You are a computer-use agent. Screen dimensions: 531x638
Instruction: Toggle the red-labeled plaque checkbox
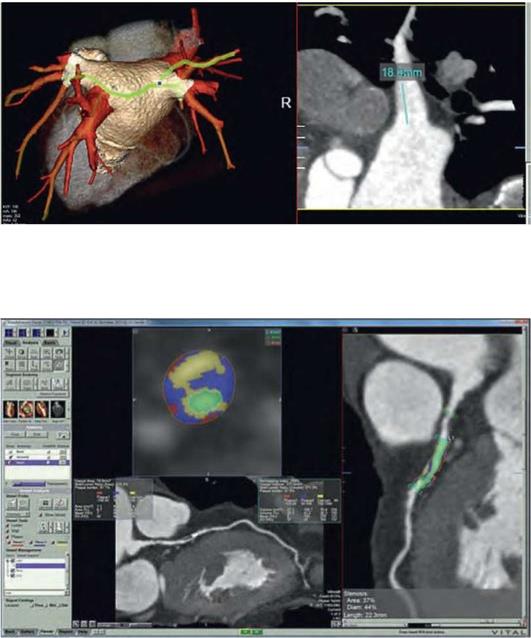click(9, 542)
